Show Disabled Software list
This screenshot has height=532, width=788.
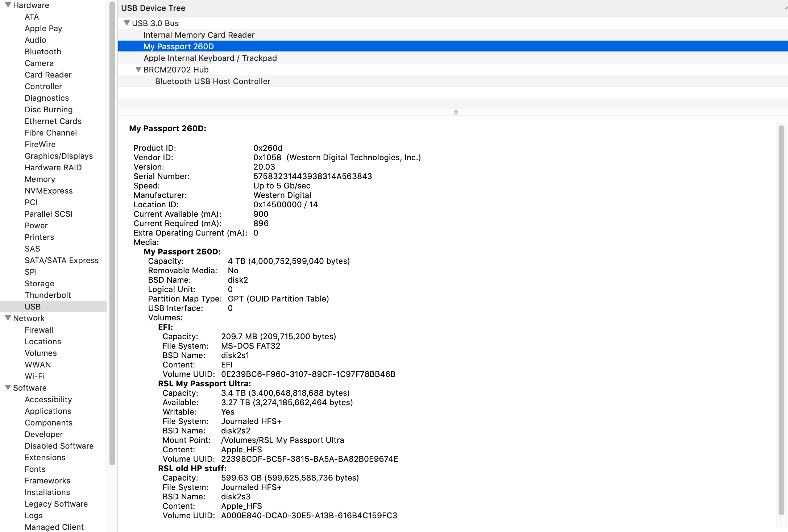tap(59, 446)
